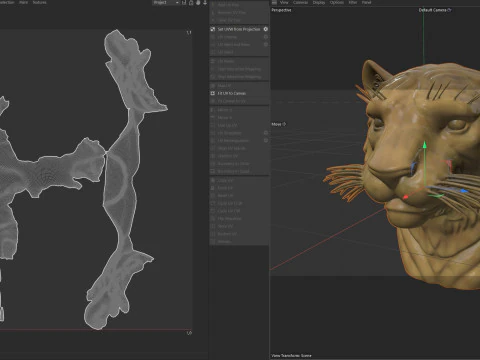Click the first icon right of Project dropdown

(184, 3)
